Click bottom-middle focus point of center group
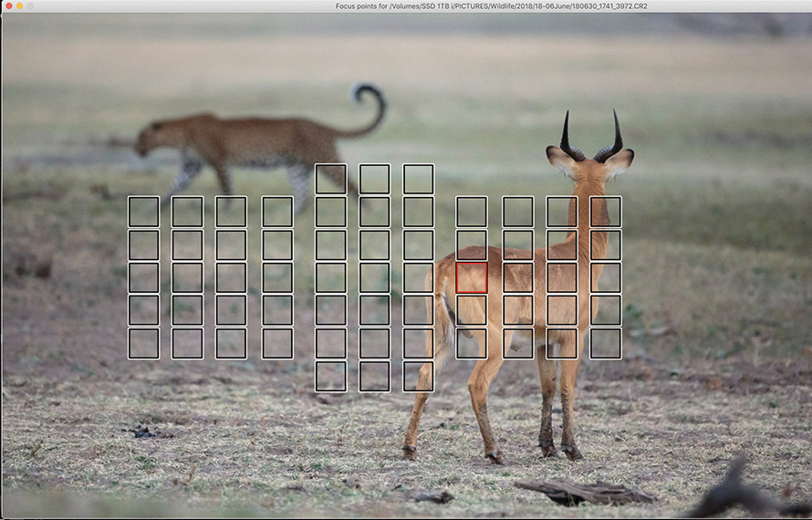The width and height of the screenshot is (812, 520). click(374, 376)
